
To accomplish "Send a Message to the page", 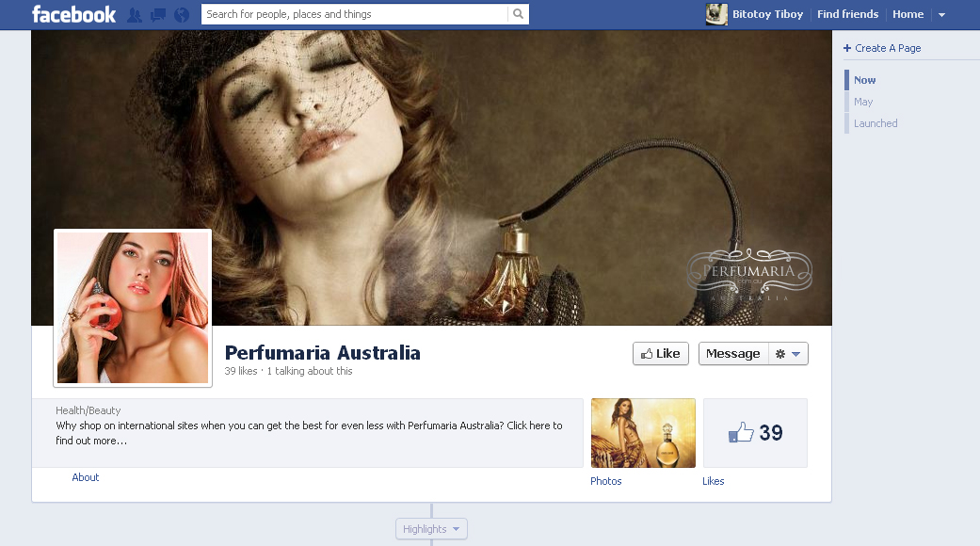I will [733, 354].
